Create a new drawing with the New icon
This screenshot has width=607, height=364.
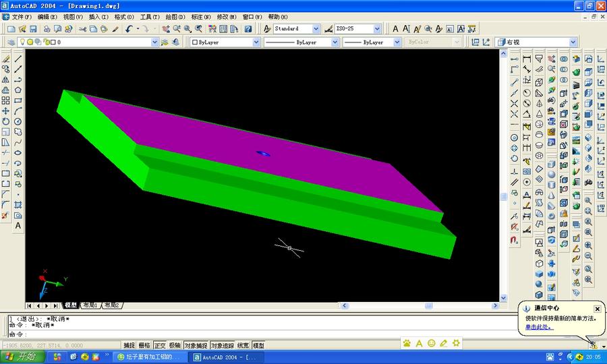[11, 28]
